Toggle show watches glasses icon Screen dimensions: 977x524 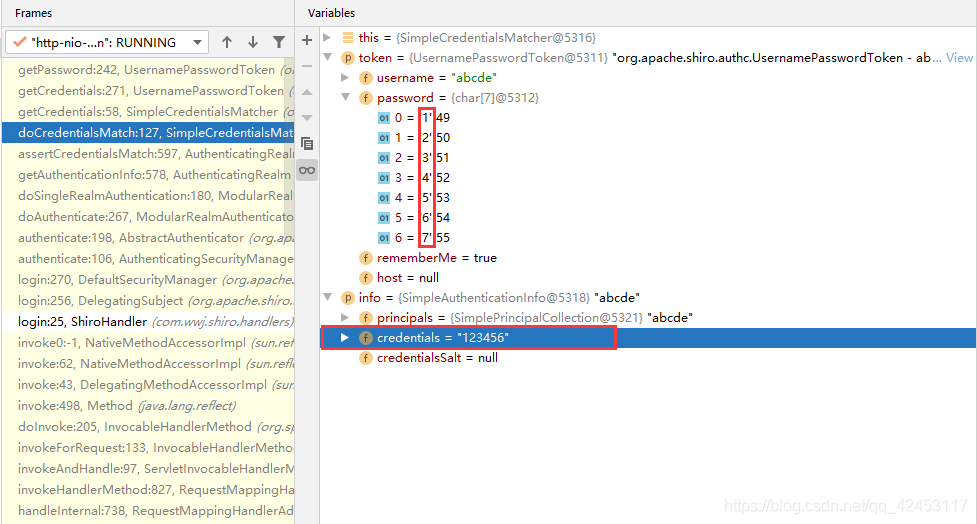[307, 170]
